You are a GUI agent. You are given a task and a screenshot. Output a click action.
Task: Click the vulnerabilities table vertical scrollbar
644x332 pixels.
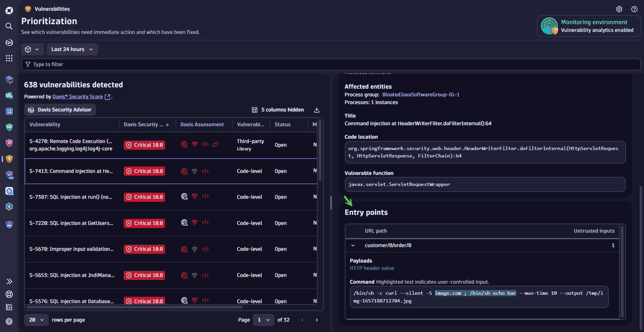(320, 150)
